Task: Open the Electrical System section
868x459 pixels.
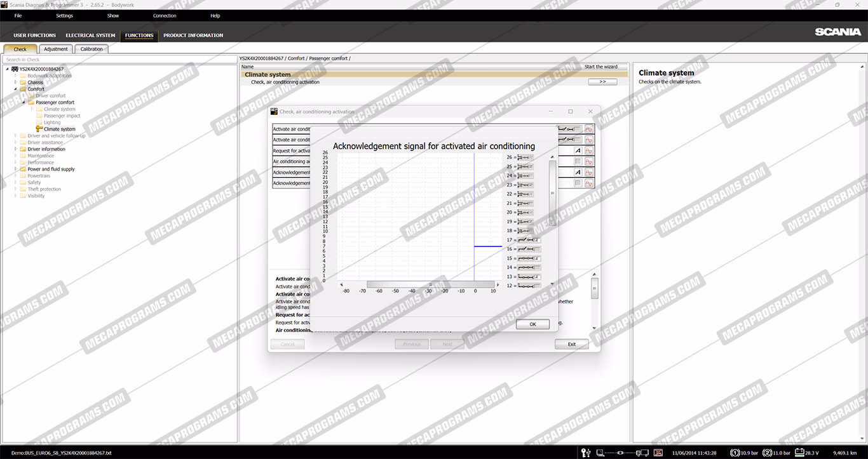Action: click(x=90, y=36)
